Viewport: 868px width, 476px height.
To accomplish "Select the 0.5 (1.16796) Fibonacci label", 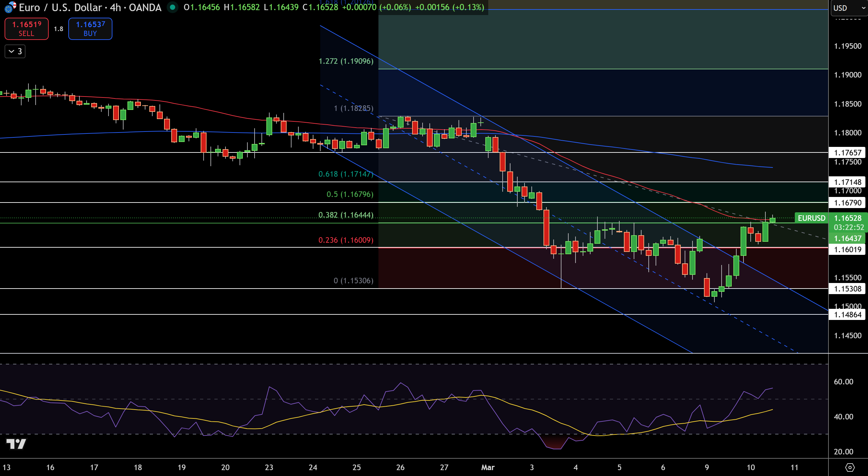I will (350, 194).
